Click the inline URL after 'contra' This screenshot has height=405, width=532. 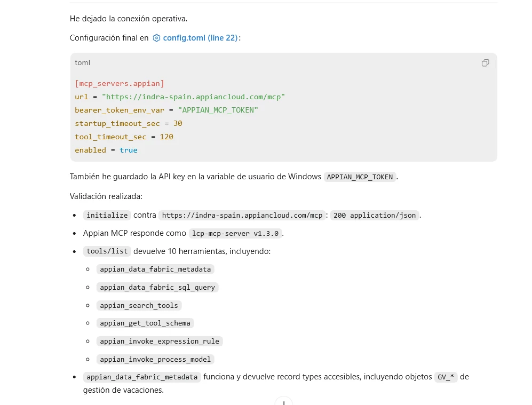pyautogui.click(x=242, y=216)
